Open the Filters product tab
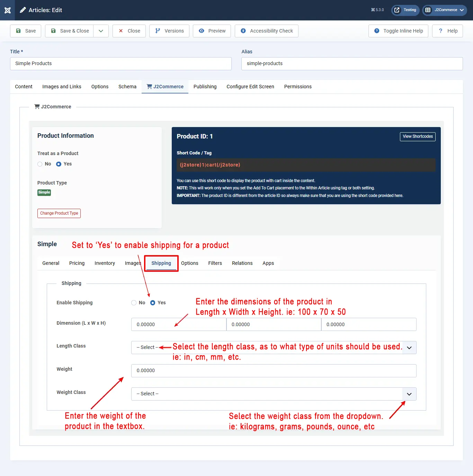Viewport: 473px width, 476px height. click(215, 263)
